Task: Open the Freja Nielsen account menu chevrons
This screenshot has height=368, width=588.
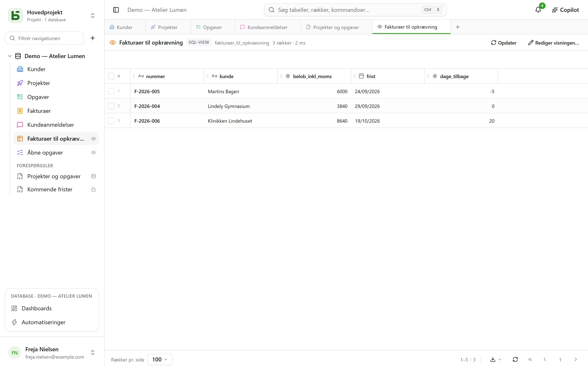Action: (x=92, y=353)
